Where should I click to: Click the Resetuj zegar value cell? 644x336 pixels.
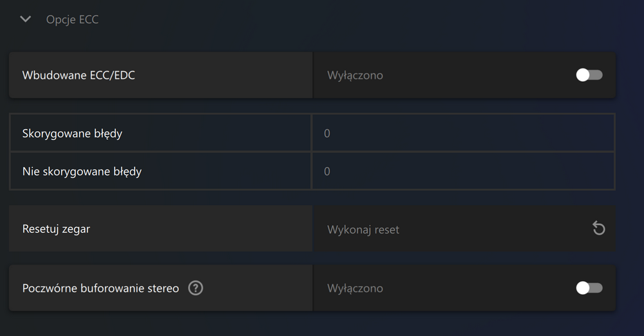point(464,229)
